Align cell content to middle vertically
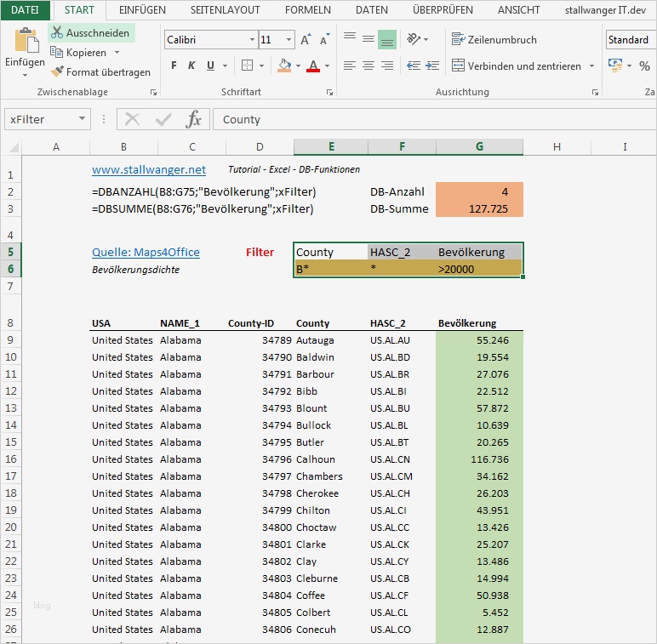 coord(368,39)
